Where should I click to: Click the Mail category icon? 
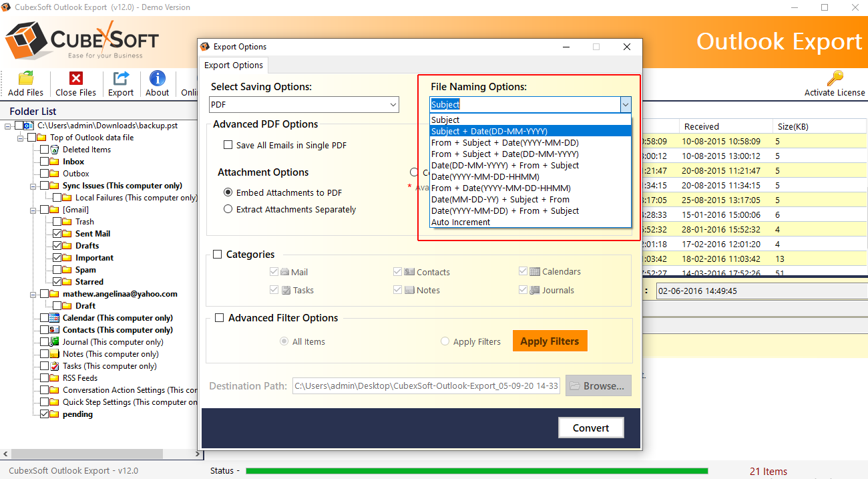pos(285,272)
